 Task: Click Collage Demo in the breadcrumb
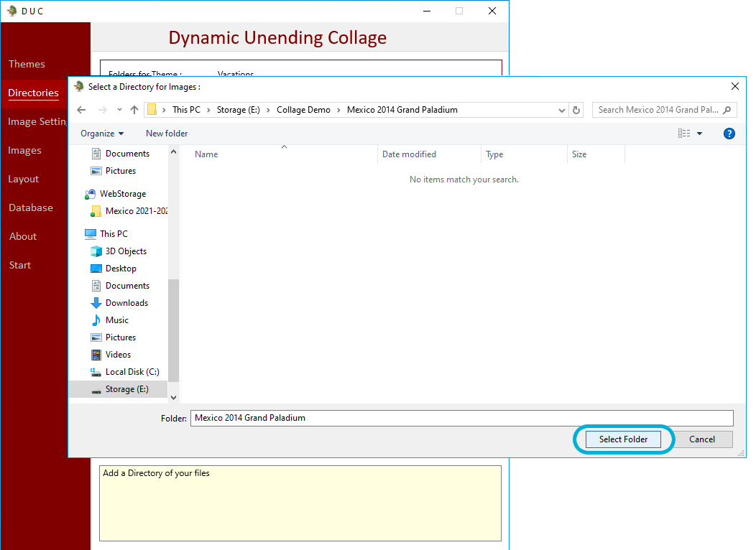click(x=303, y=110)
